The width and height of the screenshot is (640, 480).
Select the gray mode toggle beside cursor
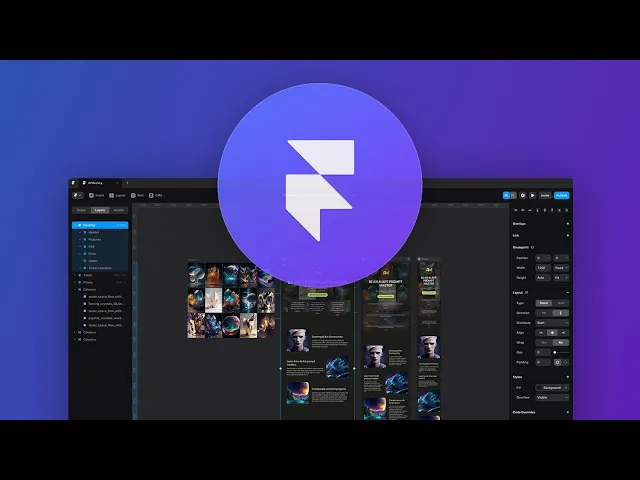513,196
